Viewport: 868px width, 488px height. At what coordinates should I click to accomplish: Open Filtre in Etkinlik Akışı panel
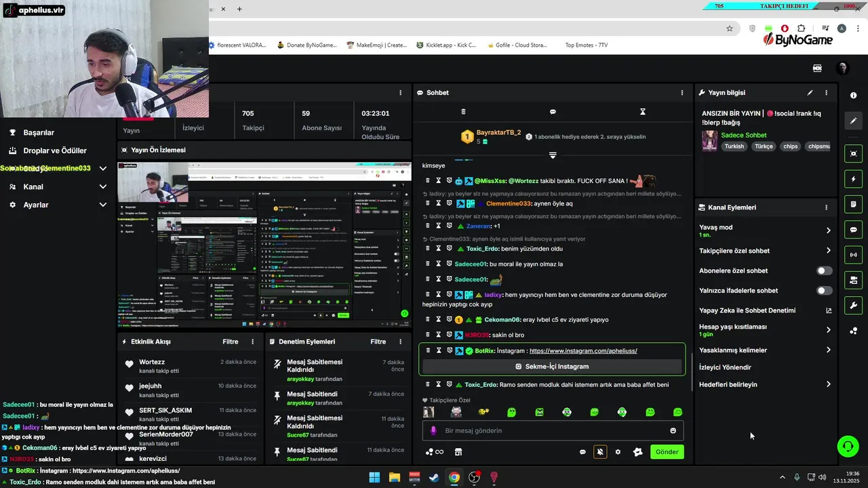231,342
